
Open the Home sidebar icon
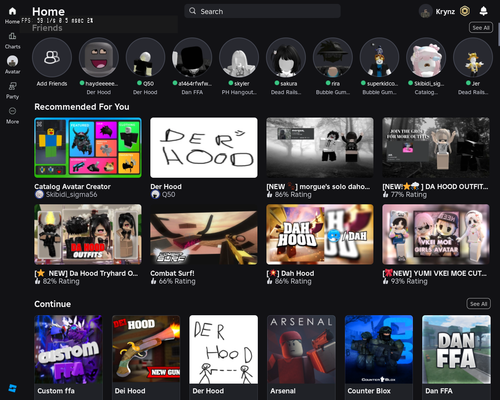(x=12, y=11)
